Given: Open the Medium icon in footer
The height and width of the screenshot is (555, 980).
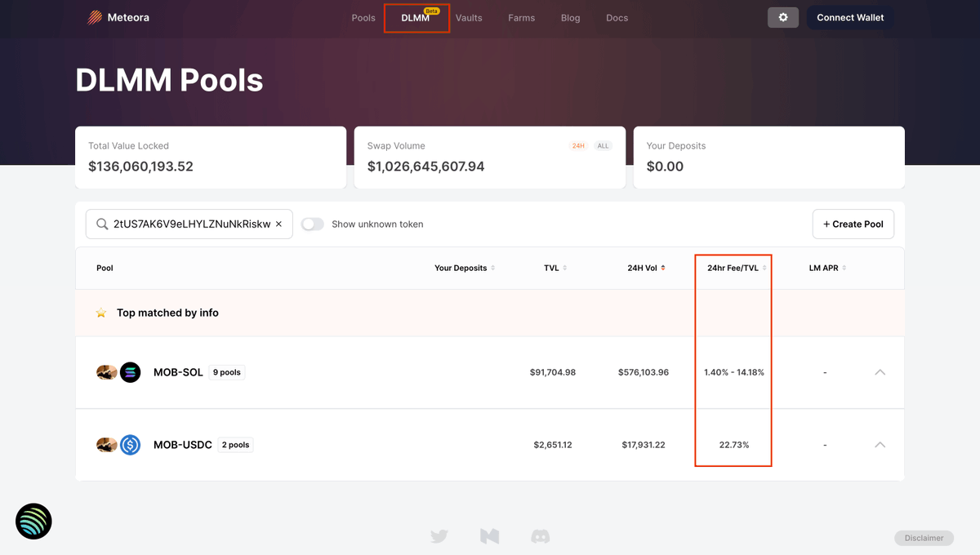Looking at the screenshot, I should point(489,536).
